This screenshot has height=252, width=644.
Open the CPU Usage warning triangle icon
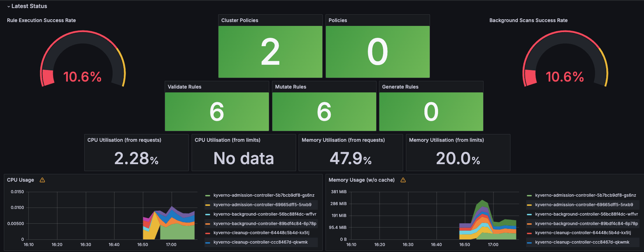point(42,180)
